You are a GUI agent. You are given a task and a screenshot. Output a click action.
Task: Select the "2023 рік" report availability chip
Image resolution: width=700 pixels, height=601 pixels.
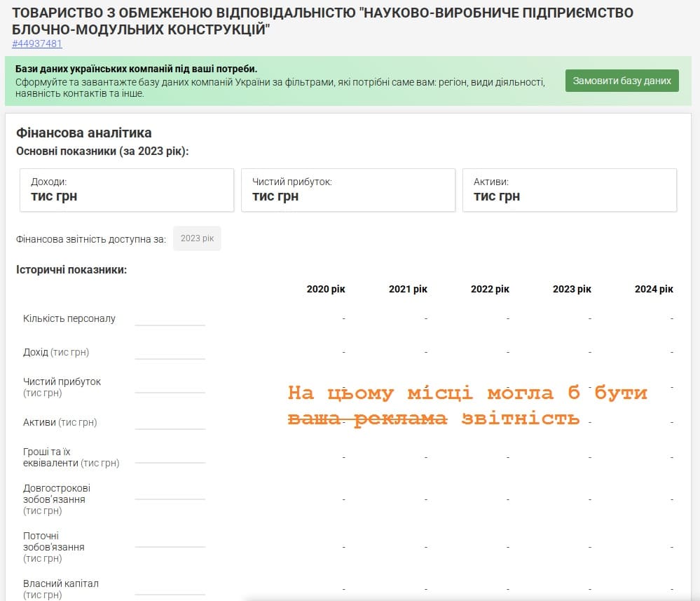197,238
